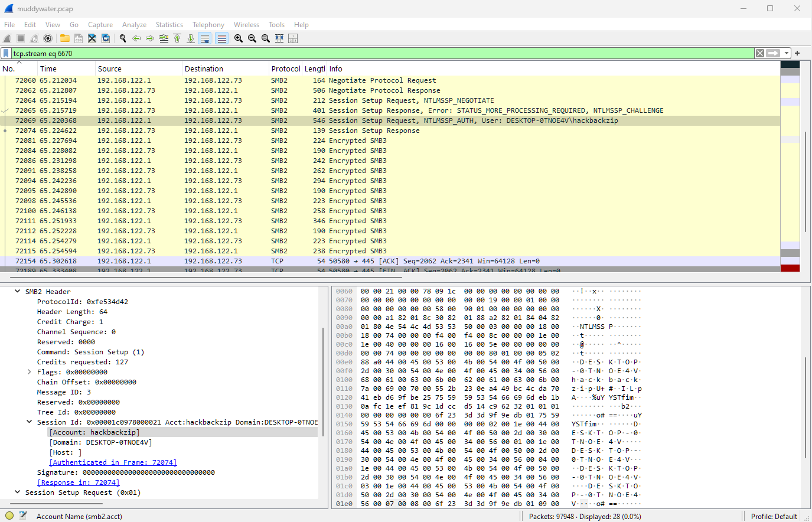Follow Authenticated in Frame: 72074 link
Viewport: 812px width, 522px height.
click(x=113, y=462)
